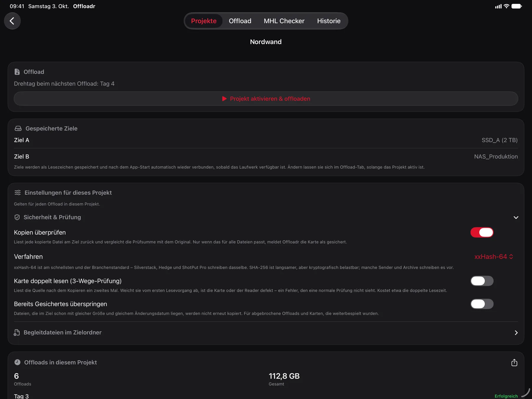532x399 pixels.
Task: Select the Ziel A label
Action: (22, 140)
